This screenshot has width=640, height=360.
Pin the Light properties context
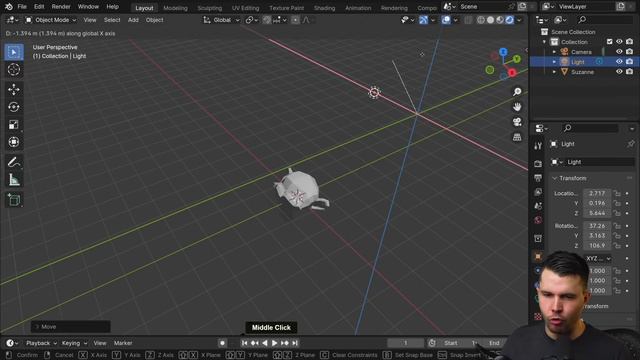point(631,144)
